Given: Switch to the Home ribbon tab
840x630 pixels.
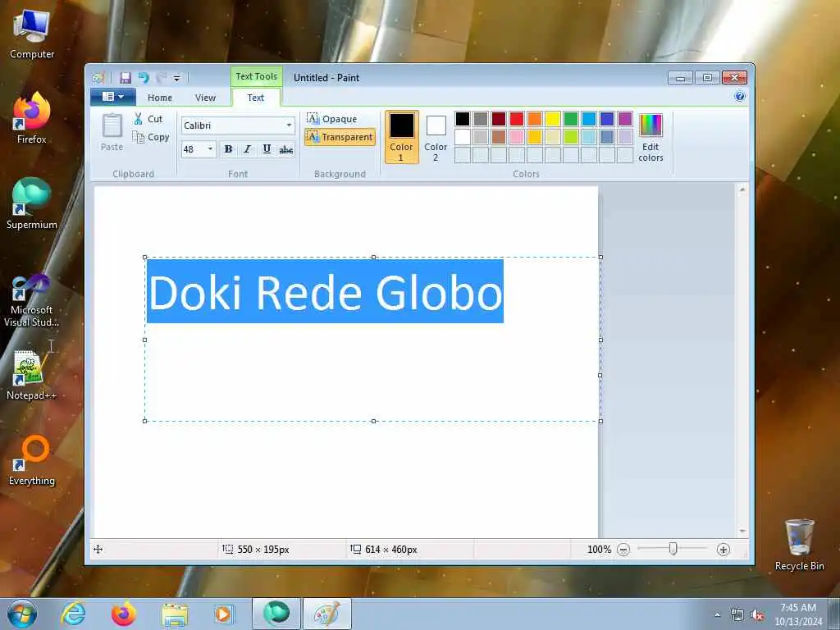Looking at the screenshot, I should click(160, 98).
